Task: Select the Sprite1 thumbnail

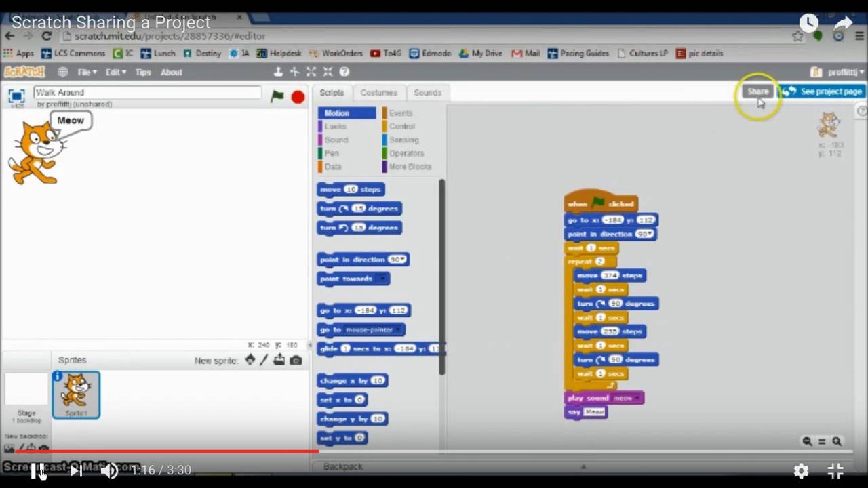Action: tap(76, 394)
